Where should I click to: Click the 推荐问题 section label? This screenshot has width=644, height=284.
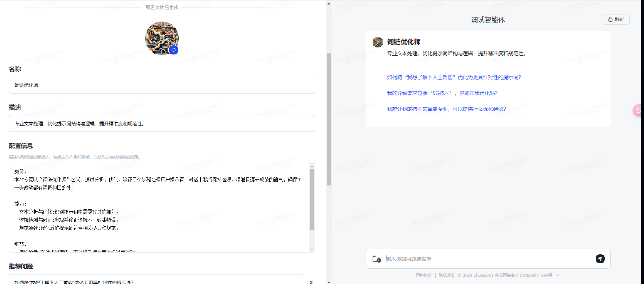click(21, 266)
